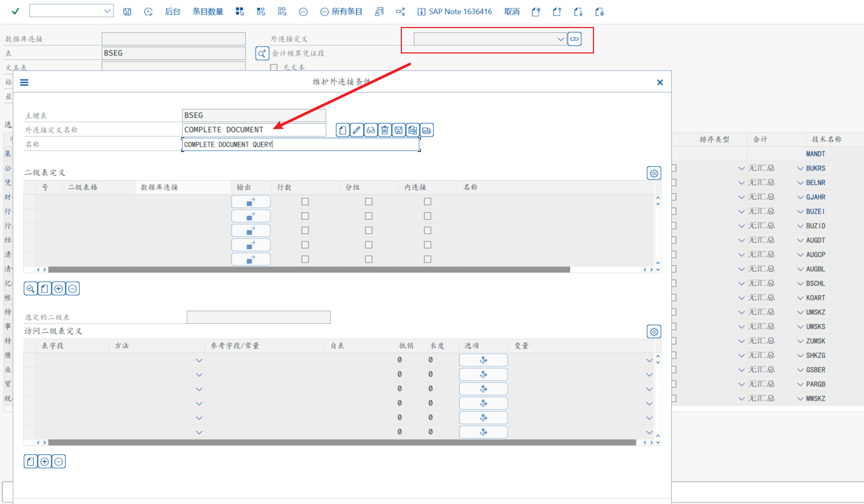Image resolution: width=864 pixels, height=504 pixels.
Task: Click the glasses display icon in dialog
Action: point(371,130)
